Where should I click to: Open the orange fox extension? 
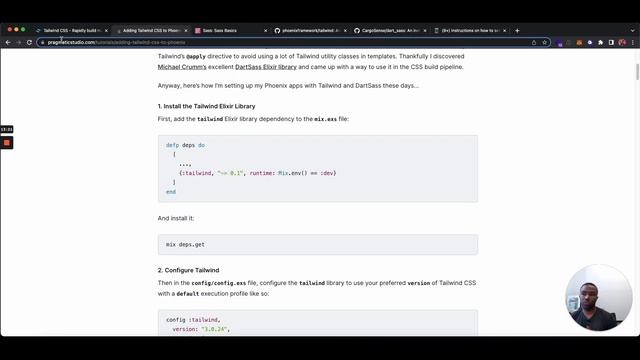579,42
